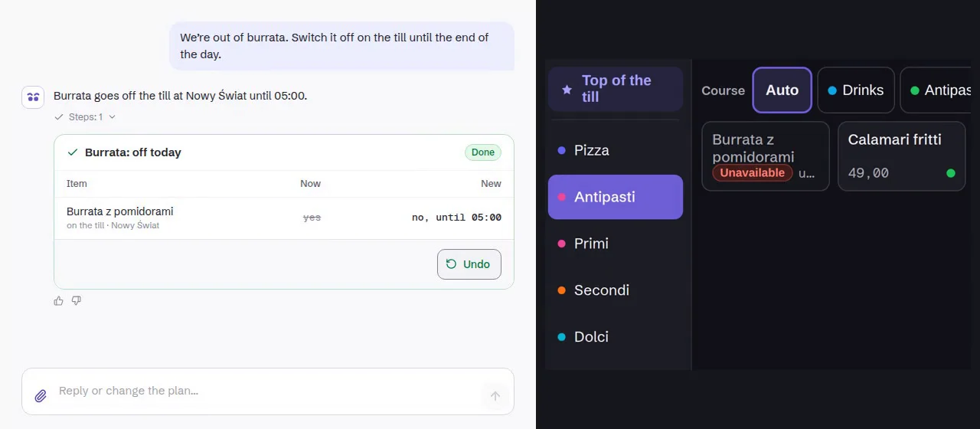Click the assistant avatar icon
This screenshot has height=429, width=980.
pos(33,97)
